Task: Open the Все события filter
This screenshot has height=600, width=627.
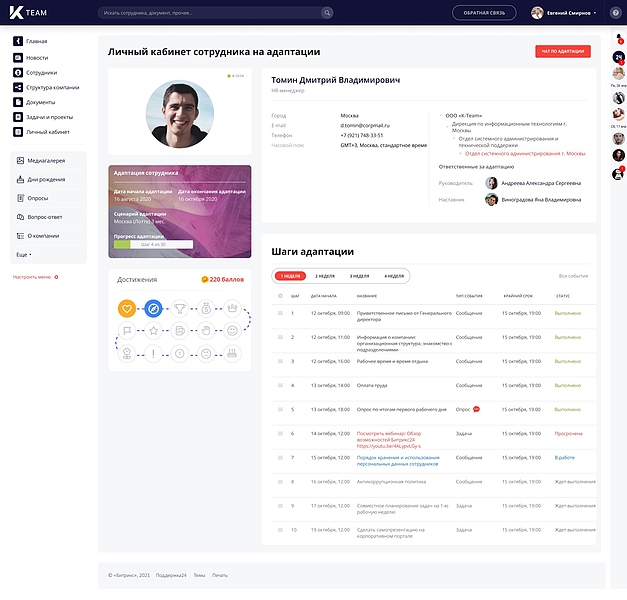Action: coord(573,275)
